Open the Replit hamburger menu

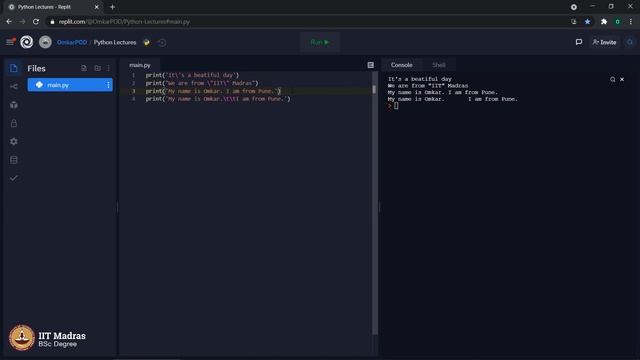click(x=10, y=42)
